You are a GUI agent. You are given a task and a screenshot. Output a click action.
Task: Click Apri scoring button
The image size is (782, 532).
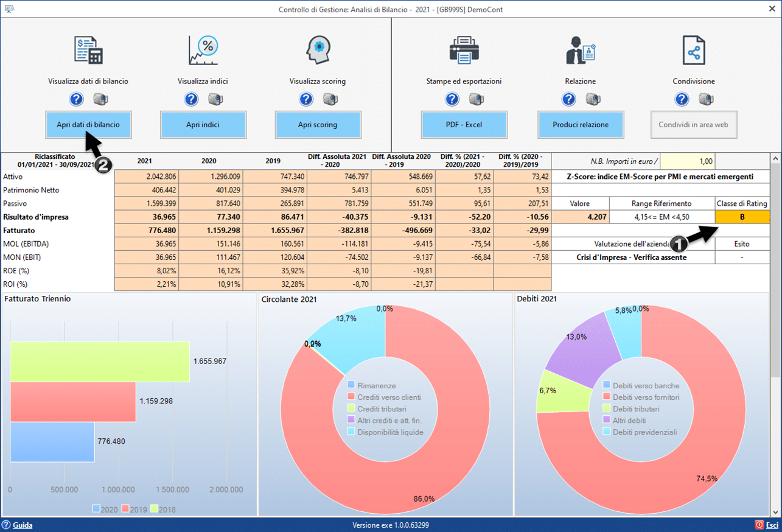pos(318,125)
